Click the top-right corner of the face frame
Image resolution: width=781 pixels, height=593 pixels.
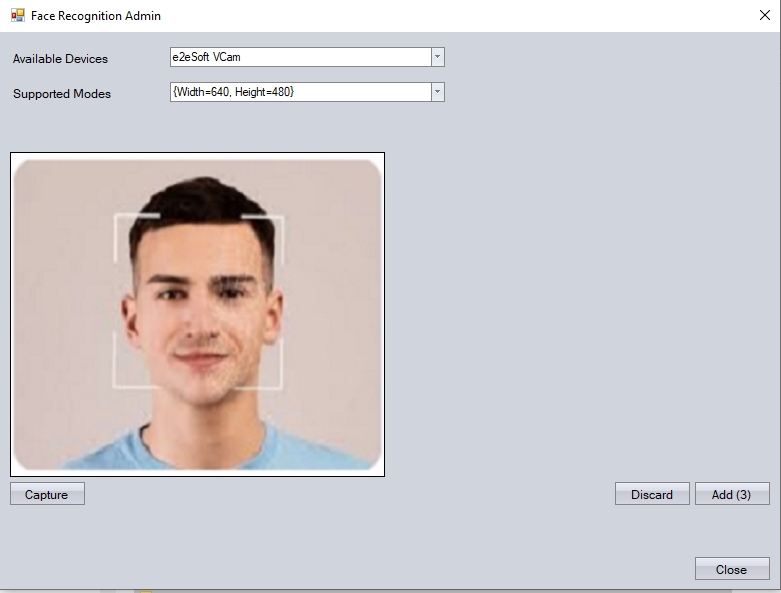point(281,218)
